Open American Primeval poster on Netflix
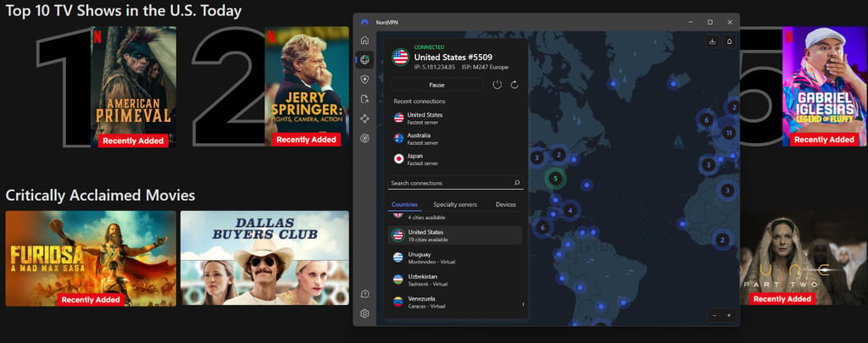The height and width of the screenshot is (343, 868). [x=133, y=87]
